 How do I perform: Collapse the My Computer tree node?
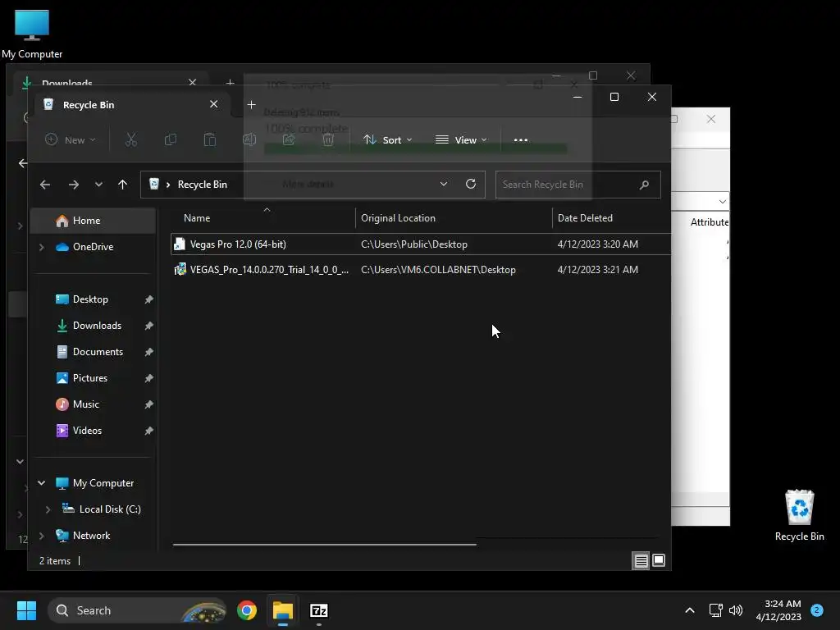[41, 483]
